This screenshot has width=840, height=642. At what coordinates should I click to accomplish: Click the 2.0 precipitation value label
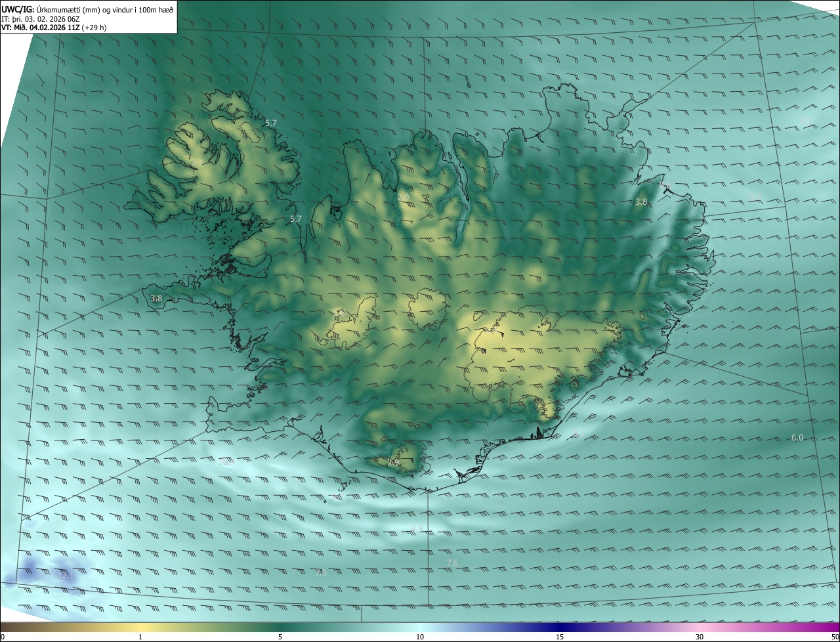point(403,197)
